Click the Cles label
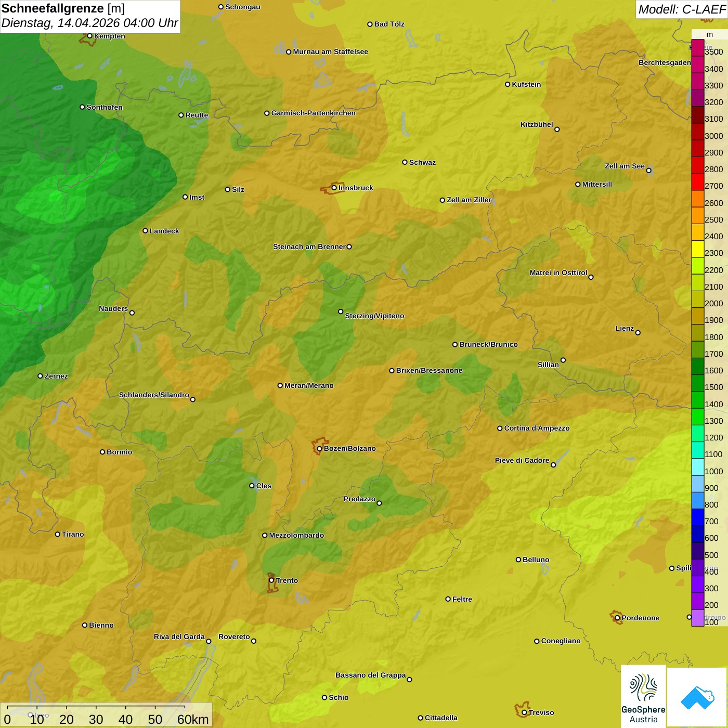The image size is (728, 728). (264, 486)
